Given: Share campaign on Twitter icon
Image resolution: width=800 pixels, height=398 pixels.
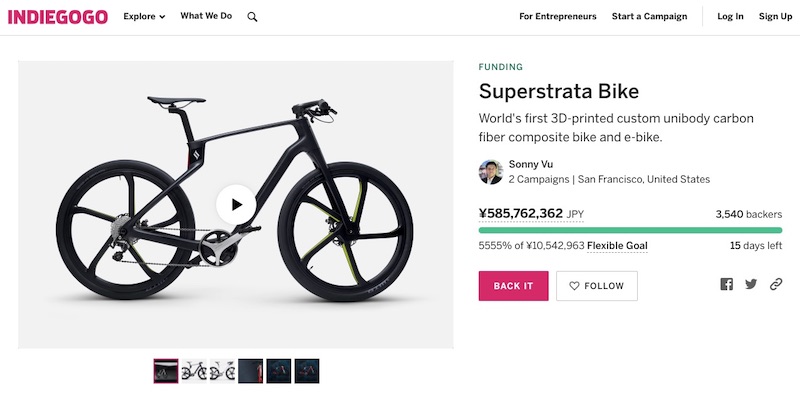Looking at the screenshot, I should [x=751, y=284].
